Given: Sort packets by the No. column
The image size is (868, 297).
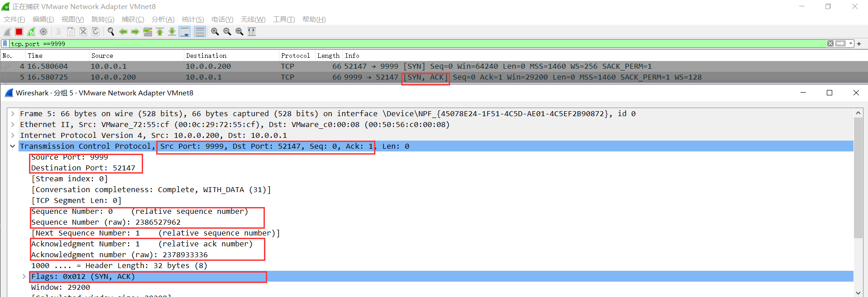Looking at the screenshot, I should (x=13, y=56).
